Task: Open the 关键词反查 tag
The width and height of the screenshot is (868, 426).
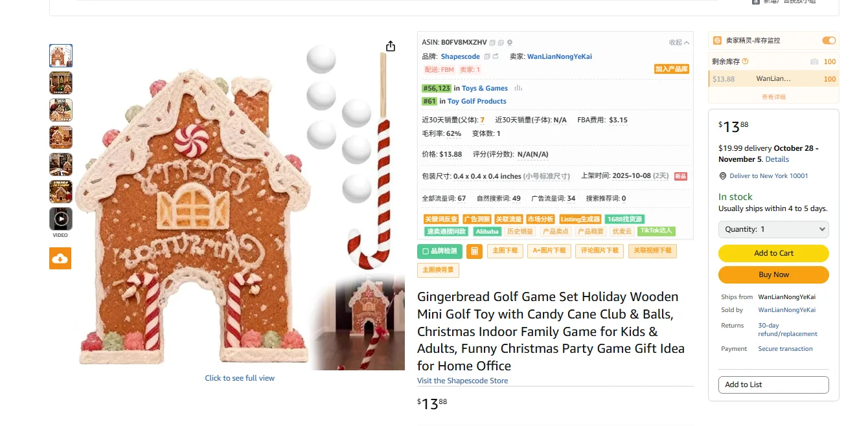Action: tap(441, 219)
